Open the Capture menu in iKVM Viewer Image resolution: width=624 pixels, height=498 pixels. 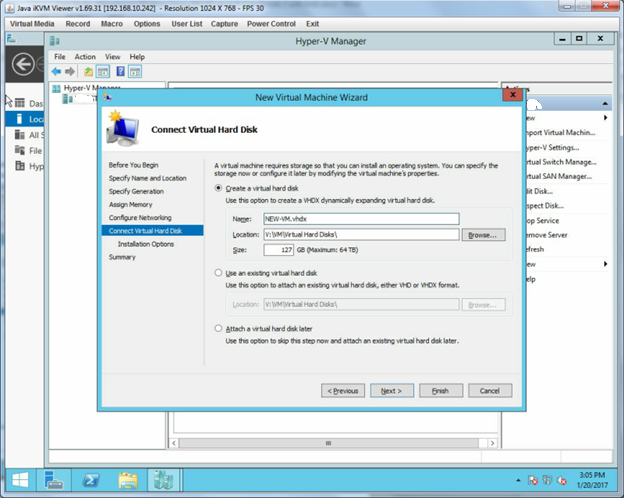coord(224,24)
